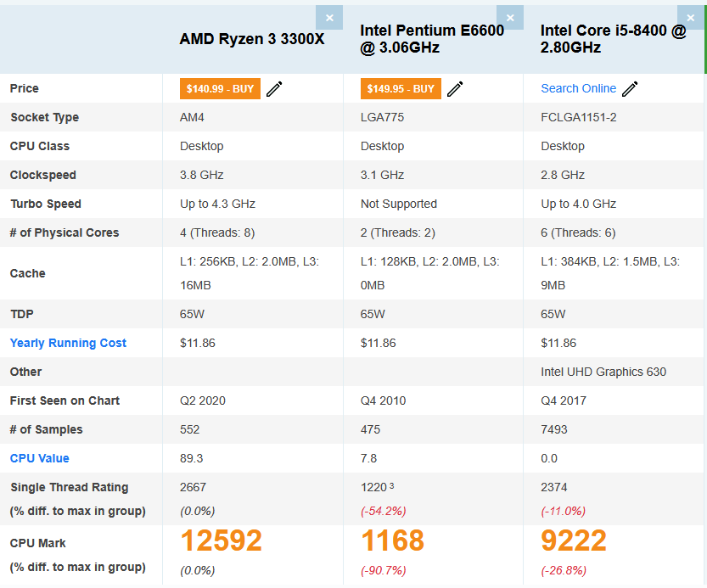Click the 12592 CPU Mark score

tap(221, 540)
